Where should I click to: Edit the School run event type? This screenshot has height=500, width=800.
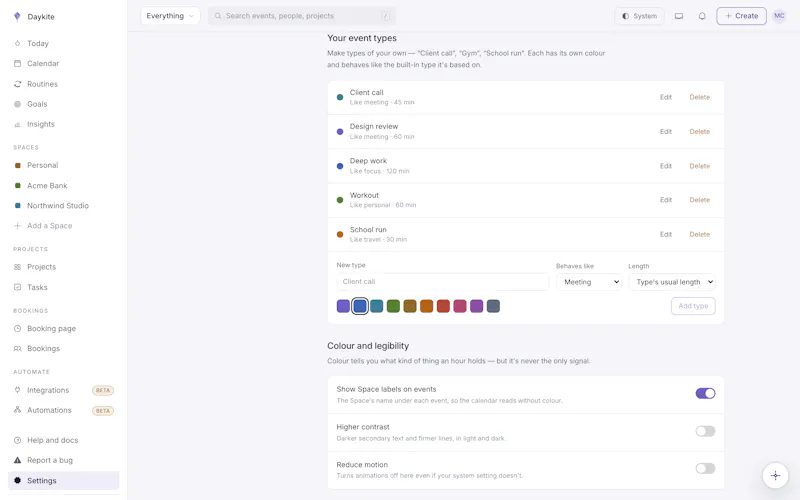click(x=666, y=234)
